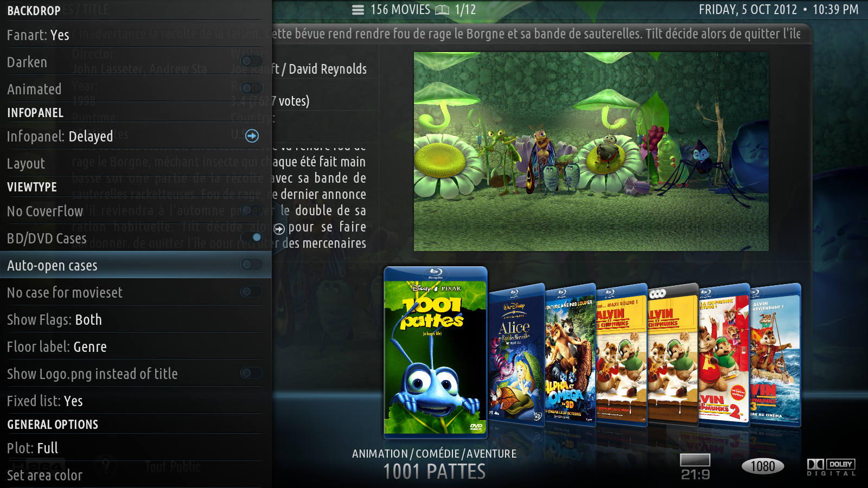
Task: Click the Dolby Digital audio flag icon
Action: click(831, 467)
